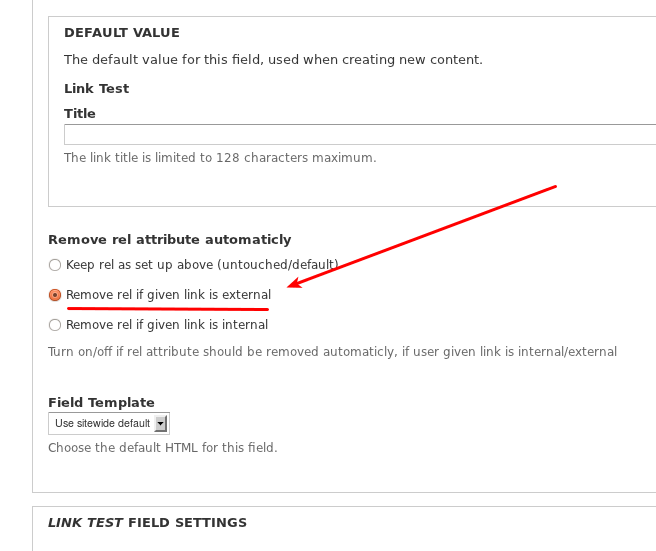Choose 'Remove rel if given link is external' radio

(x=55, y=295)
